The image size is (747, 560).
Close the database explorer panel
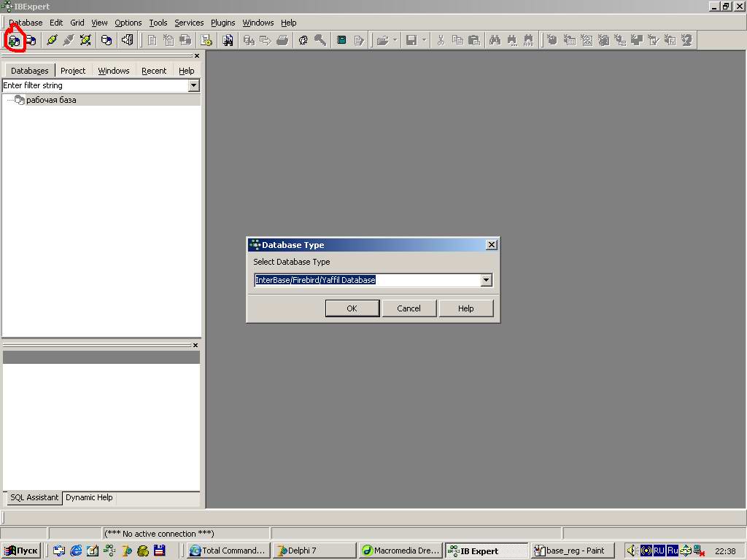click(197, 55)
